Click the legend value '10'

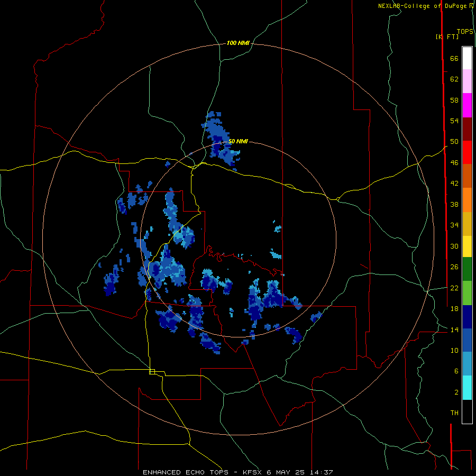coord(454,350)
